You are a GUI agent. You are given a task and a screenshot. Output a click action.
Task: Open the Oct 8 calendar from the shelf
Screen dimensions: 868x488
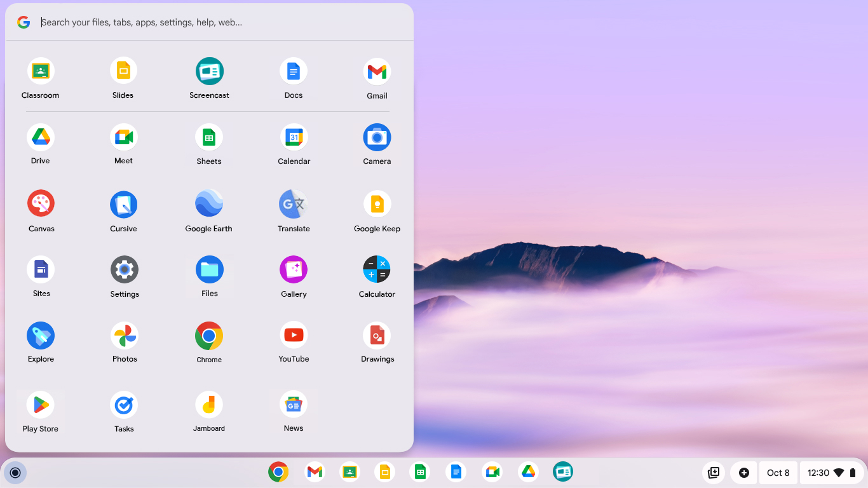(778, 473)
